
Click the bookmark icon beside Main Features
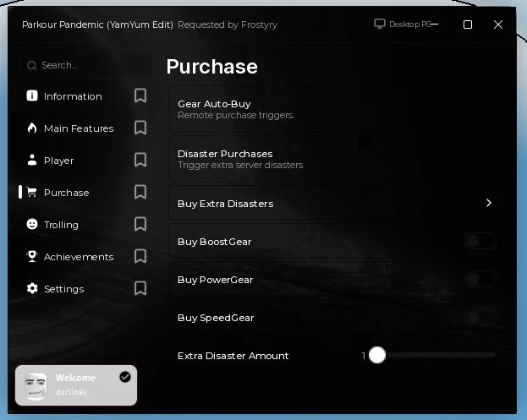(x=140, y=128)
